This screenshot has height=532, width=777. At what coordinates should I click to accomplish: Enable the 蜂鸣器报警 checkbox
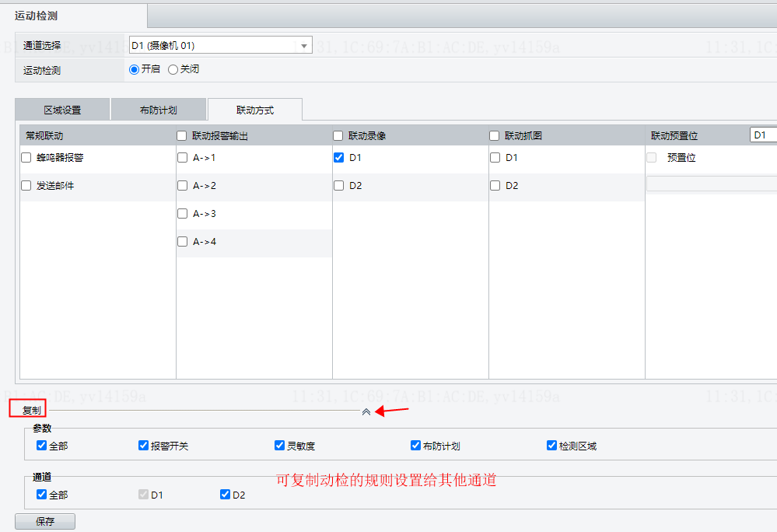(26, 158)
